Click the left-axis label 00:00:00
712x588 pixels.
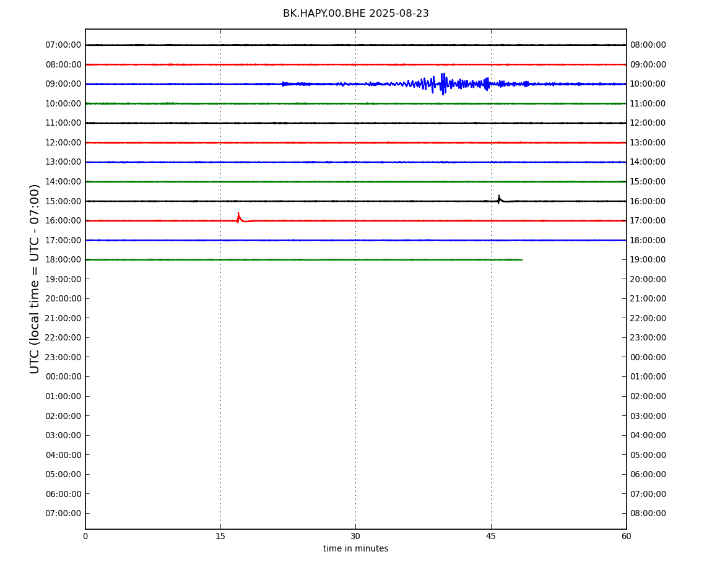coord(64,377)
